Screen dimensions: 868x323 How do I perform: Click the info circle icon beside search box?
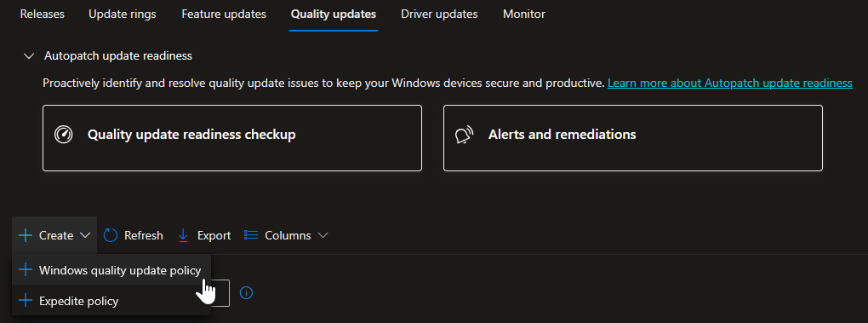(246, 292)
